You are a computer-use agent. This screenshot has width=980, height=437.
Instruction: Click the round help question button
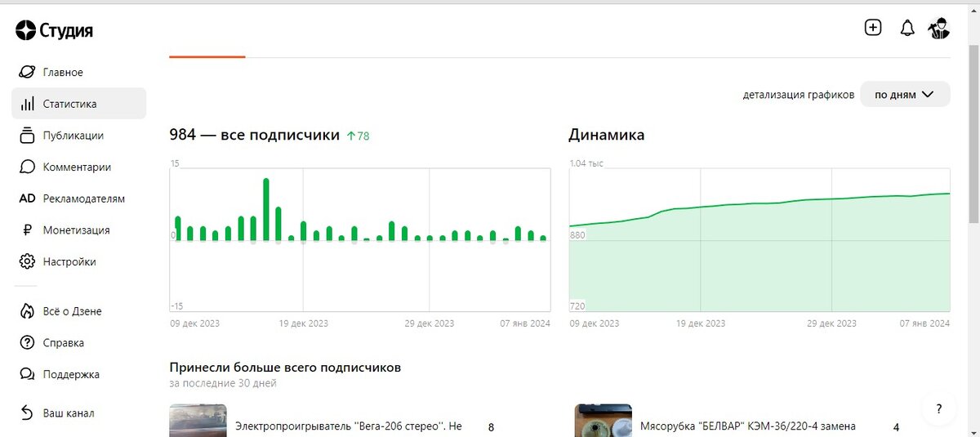(x=939, y=408)
